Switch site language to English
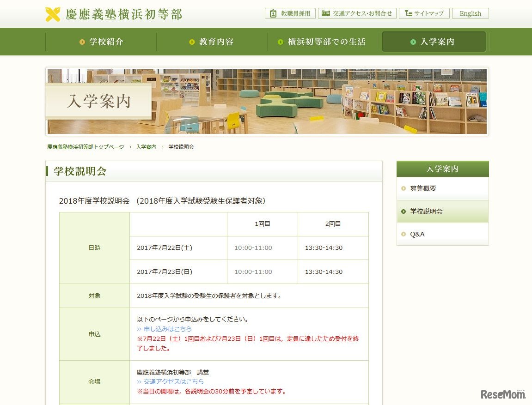Viewport: 532px width, 405px height. coord(470,13)
